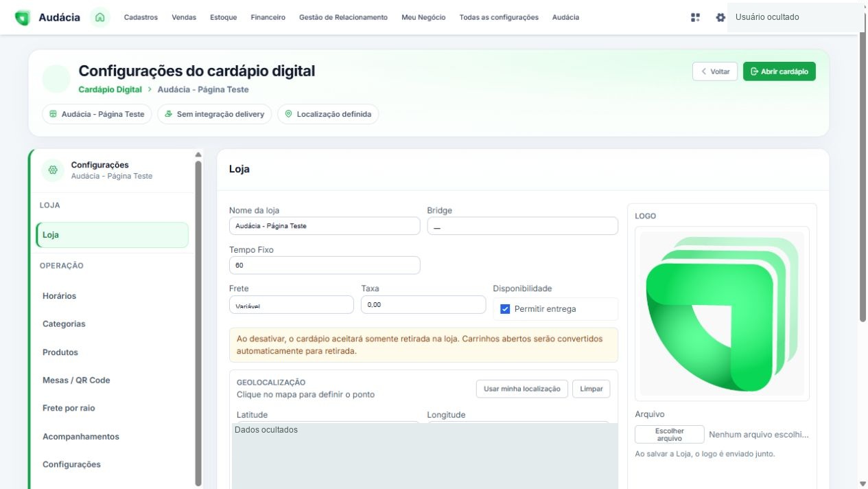Click the Taxa input field
This screenshot has height=489, width=868.
423,305
